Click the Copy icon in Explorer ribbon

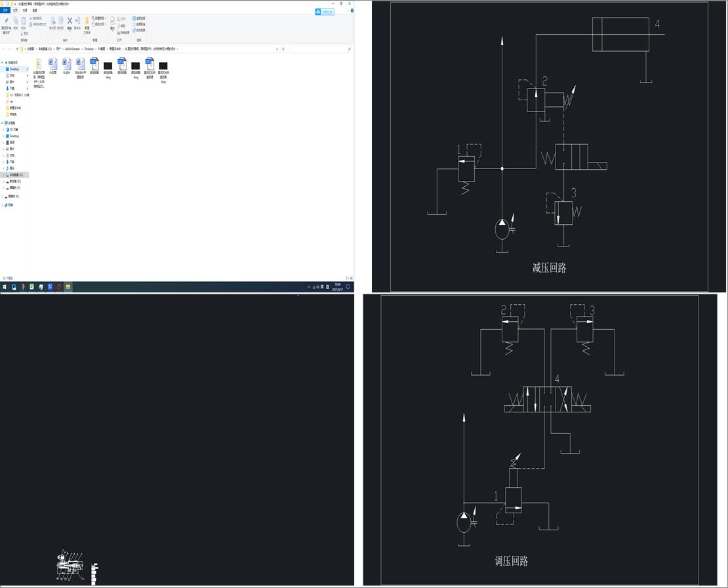pos(15,23)
